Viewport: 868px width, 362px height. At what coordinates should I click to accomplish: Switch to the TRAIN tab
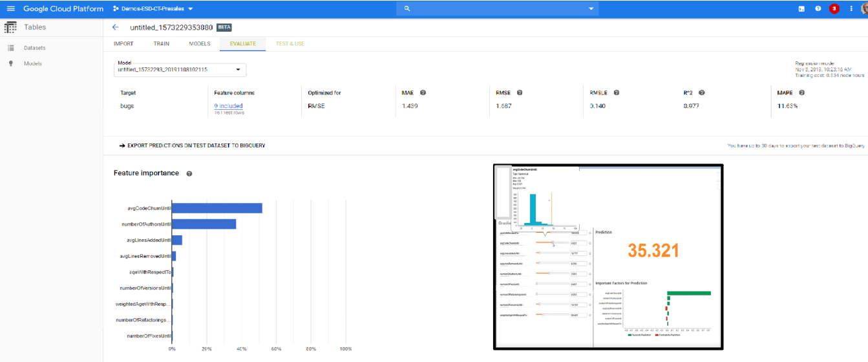[x=162, y=43]
